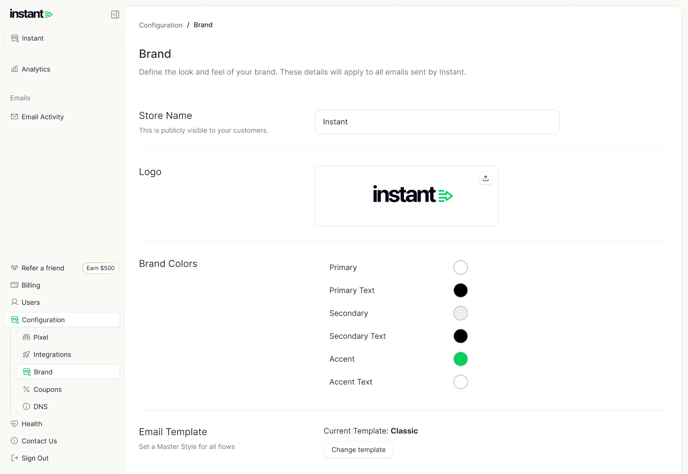Upload a new logo with the upload icon

(485, 178)
